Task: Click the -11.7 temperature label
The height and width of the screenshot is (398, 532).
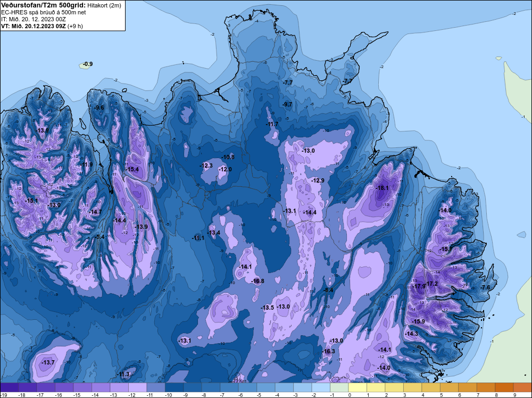Action: click(272, 124)
